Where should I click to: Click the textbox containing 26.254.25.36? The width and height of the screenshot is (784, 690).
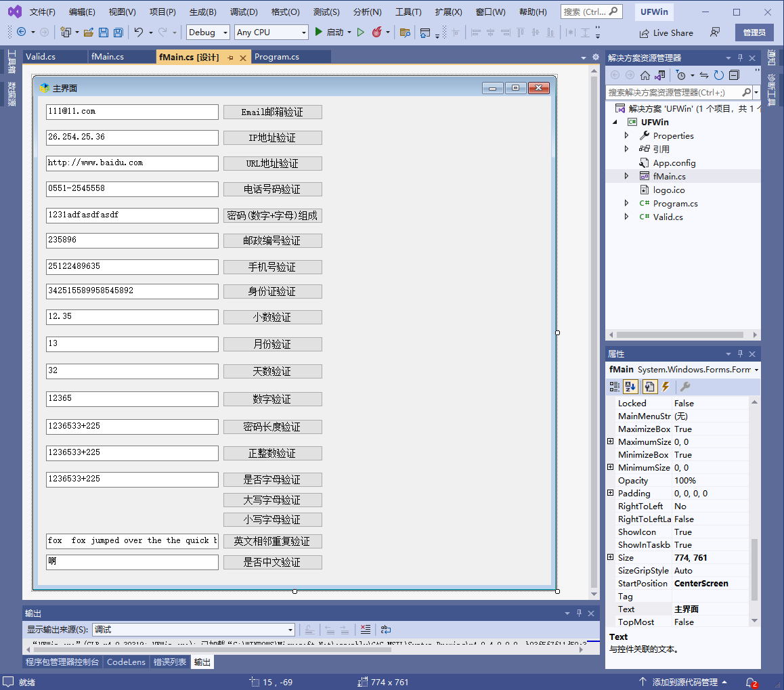point(133,137)
